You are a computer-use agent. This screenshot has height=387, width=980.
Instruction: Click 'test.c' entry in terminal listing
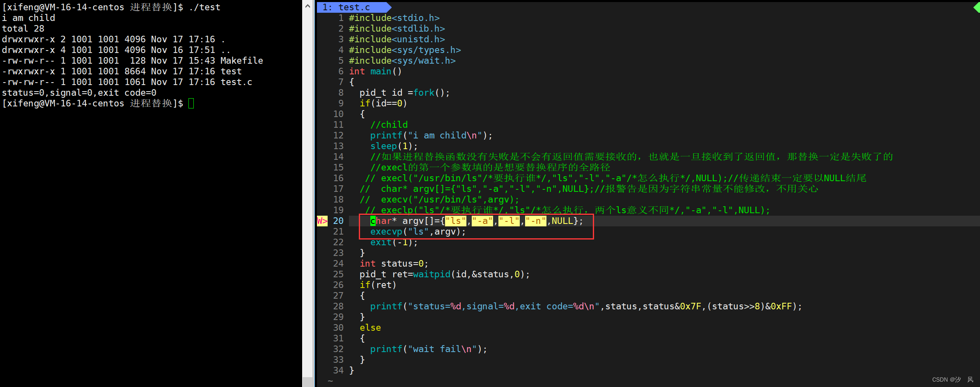236,82
